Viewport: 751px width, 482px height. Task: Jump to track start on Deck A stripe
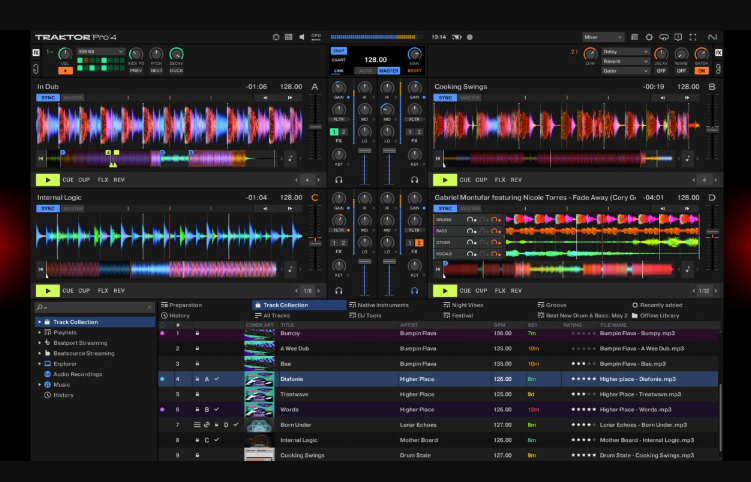(41, 158)
